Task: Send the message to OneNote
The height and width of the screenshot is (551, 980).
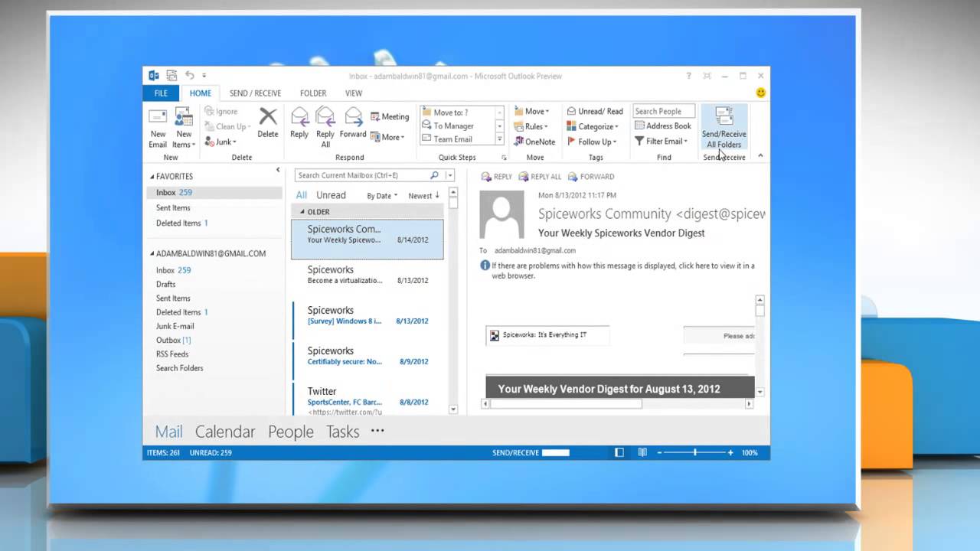Action: [x=534, y=142]
